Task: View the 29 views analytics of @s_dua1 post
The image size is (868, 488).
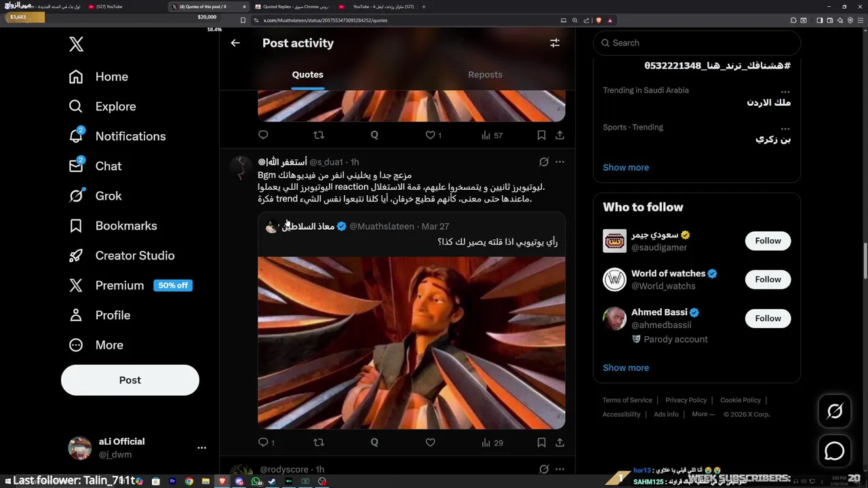Action: click(x=492, y=443)
